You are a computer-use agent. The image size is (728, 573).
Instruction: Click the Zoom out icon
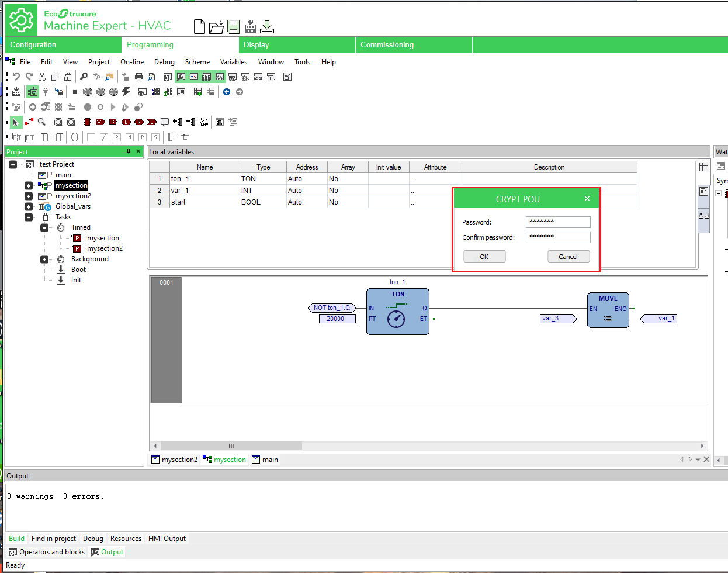coord(71,122)
